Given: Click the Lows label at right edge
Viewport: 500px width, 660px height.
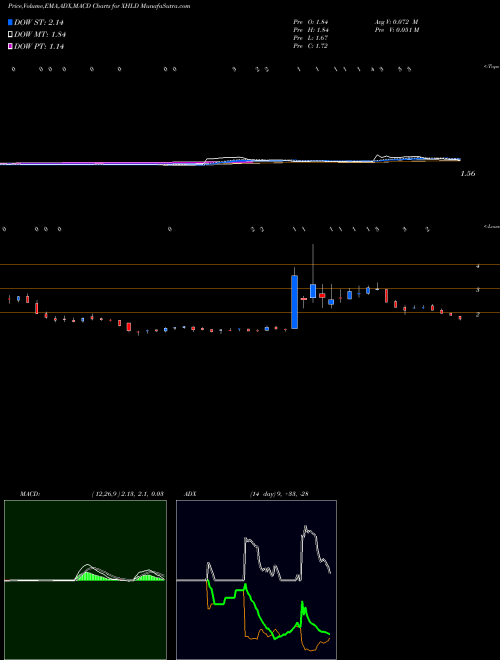Looking at the screenshot, I should click(492, 226).
